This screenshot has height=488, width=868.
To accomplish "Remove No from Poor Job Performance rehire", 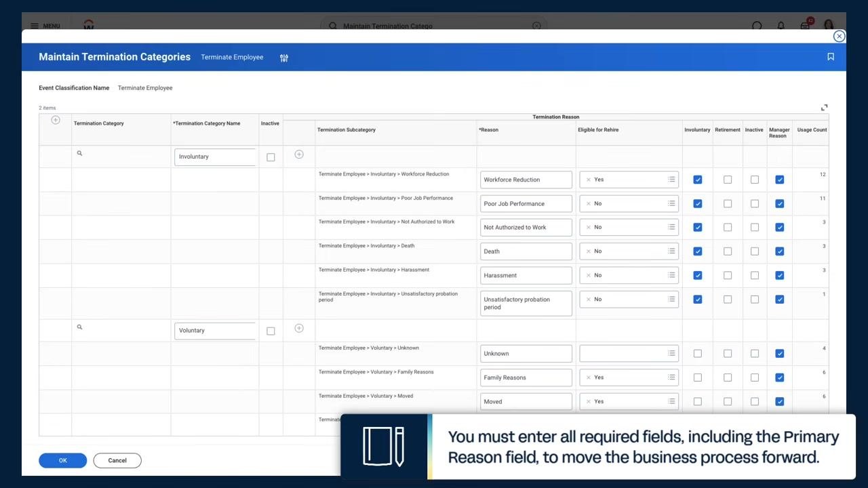I will click(589, 203).
